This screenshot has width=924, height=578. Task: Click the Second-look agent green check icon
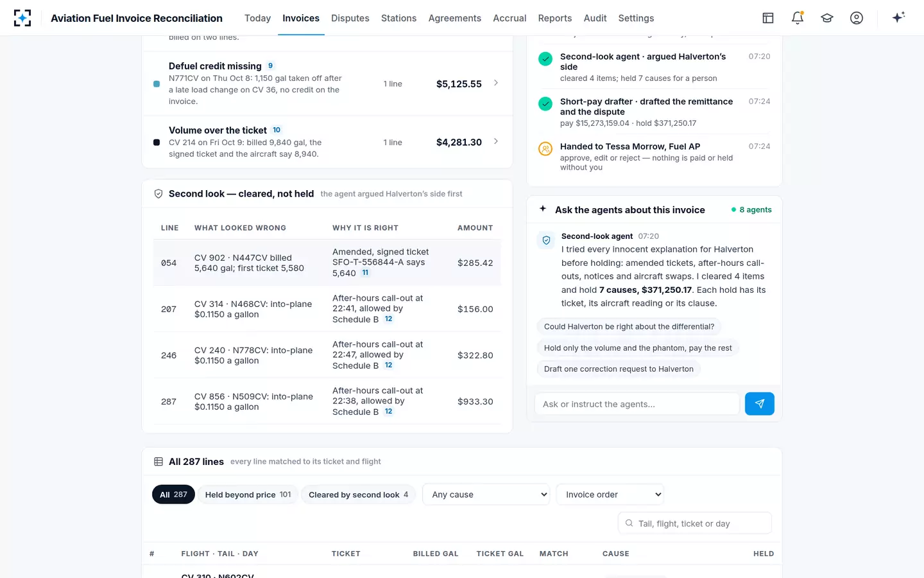point(545,59)
